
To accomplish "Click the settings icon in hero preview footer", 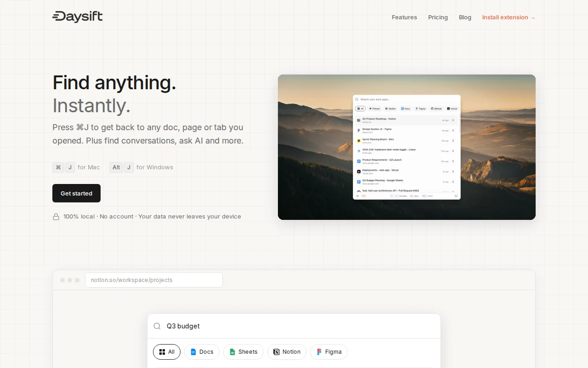I will [357, 196].
